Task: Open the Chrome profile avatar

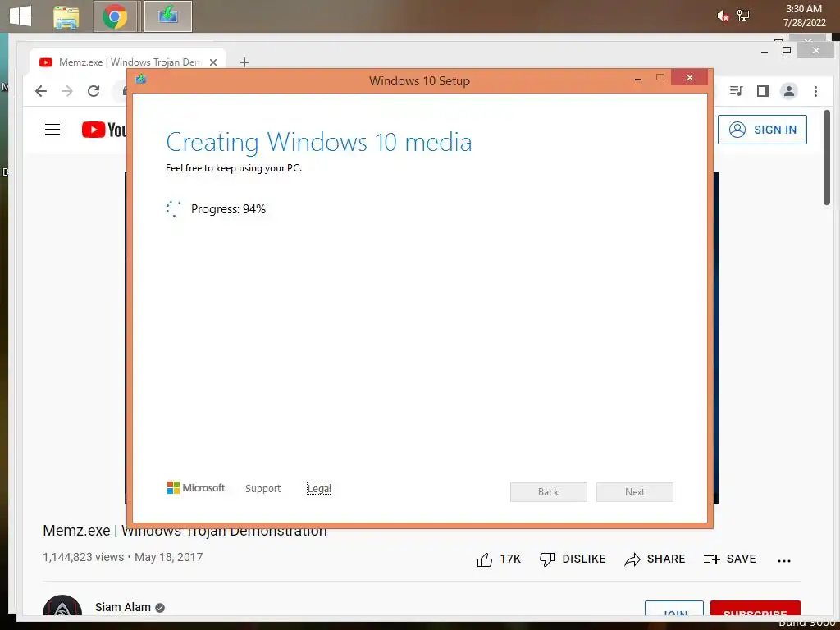Action: click(789, 91)
